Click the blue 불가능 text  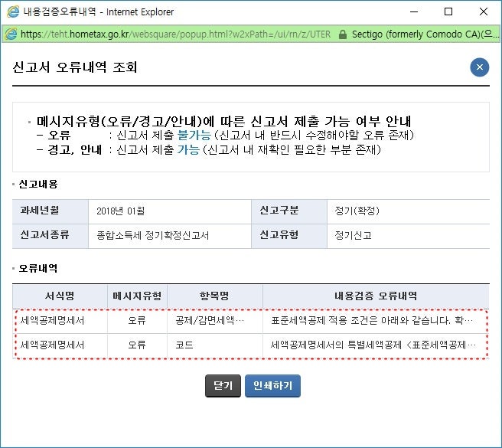[x=194, y=136]
